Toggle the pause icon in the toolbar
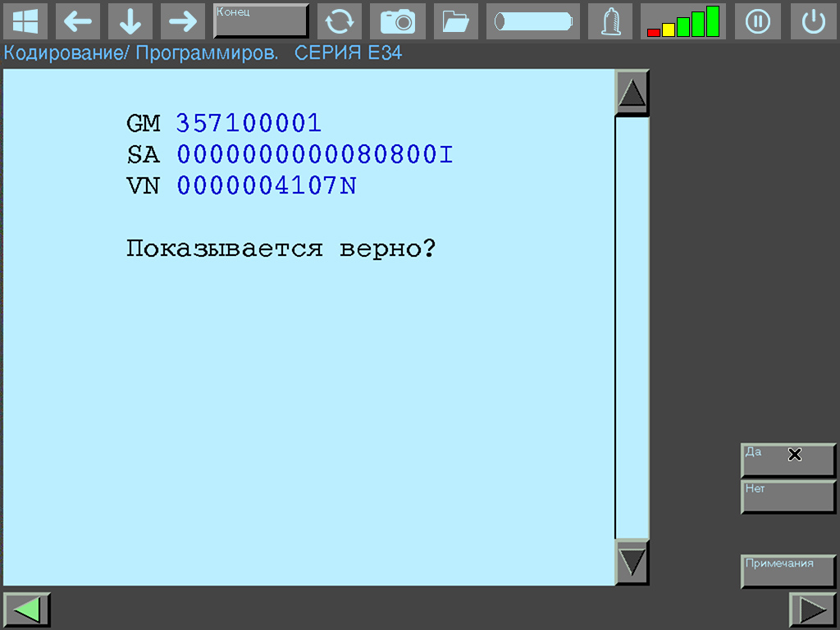Screen dimensions: 840x630 tap(757, 21)
